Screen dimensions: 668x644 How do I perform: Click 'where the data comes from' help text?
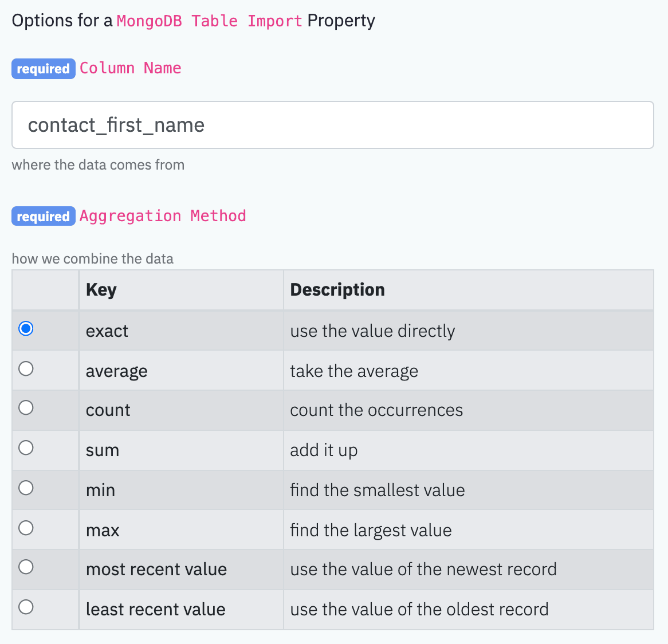click(x=98, y=165)
